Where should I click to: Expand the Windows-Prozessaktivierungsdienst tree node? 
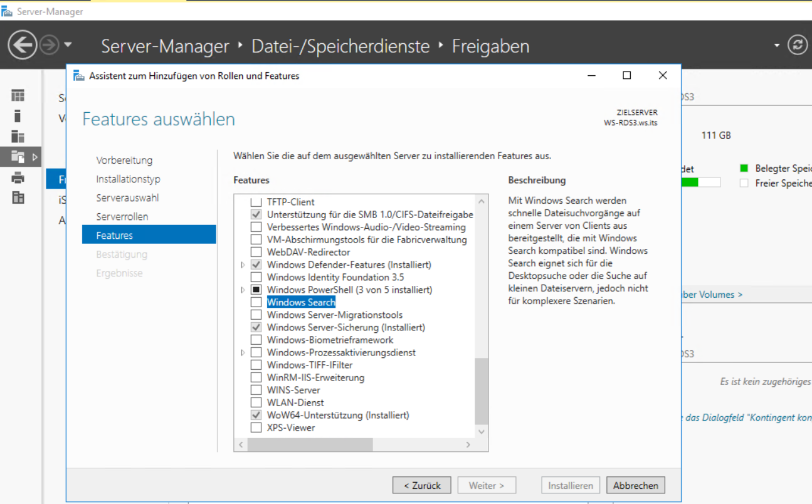[x=243, y=352]
